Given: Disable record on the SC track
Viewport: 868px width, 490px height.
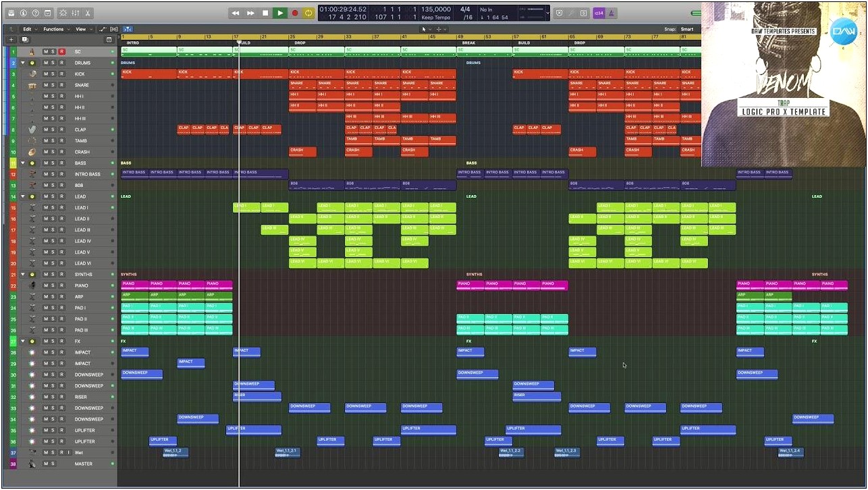Looking at the screenshot, I should coord(61,51).
